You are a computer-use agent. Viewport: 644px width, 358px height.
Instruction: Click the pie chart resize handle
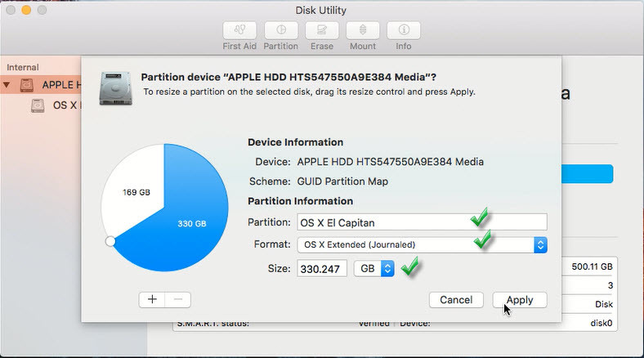(x=110, y=241)
